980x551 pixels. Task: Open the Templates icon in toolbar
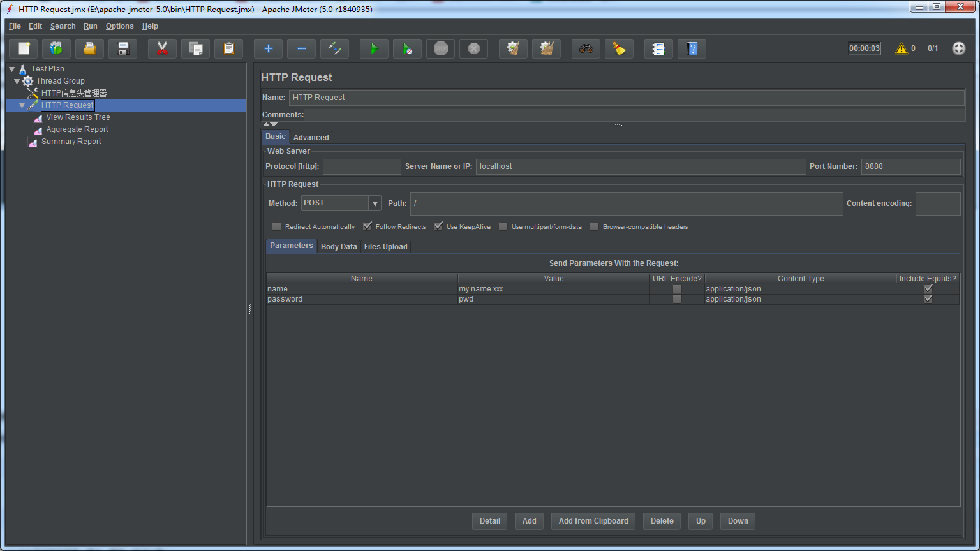click(x=56, y=48)
